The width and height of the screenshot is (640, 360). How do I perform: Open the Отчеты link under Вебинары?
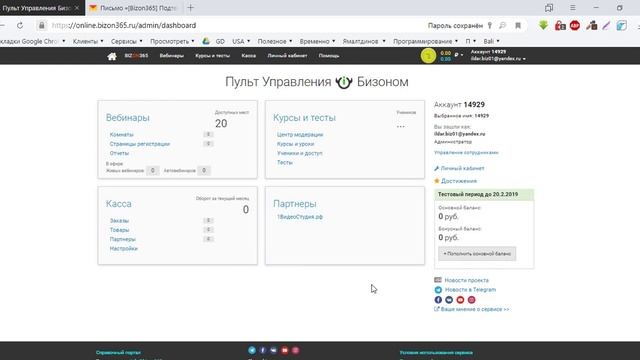pos(119,153)
